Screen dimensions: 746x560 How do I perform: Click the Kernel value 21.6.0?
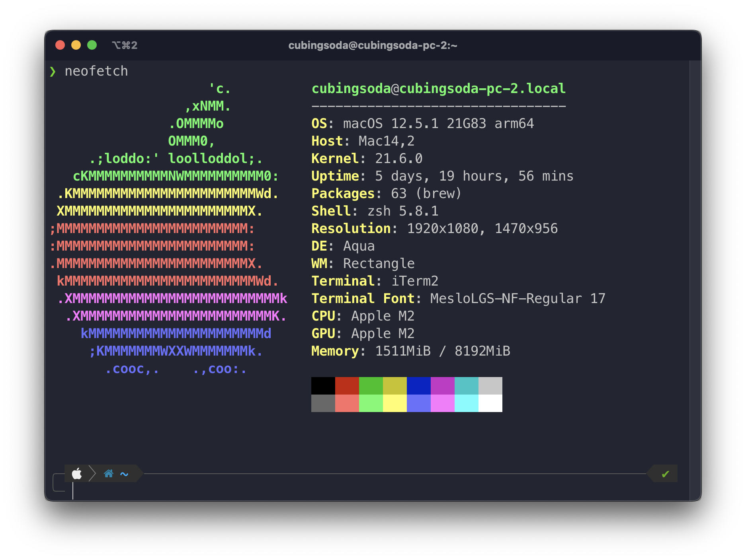coord(398,158)
